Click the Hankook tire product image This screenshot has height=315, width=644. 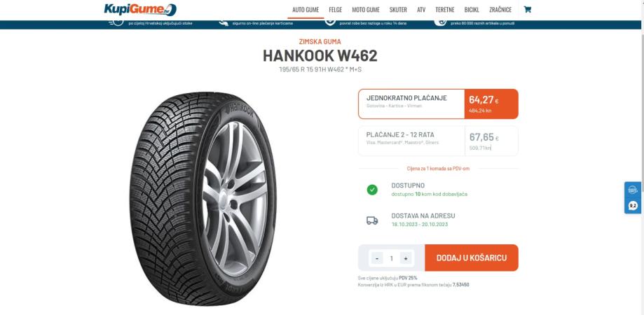click(203, 199)
